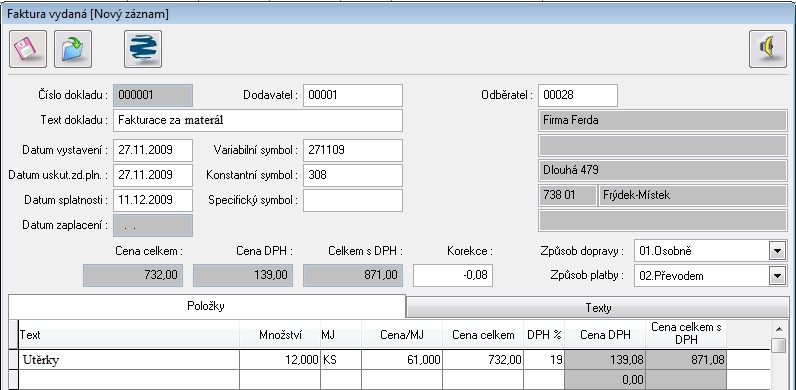Click the pink floppy disk save icon

[x=28, y=49]
